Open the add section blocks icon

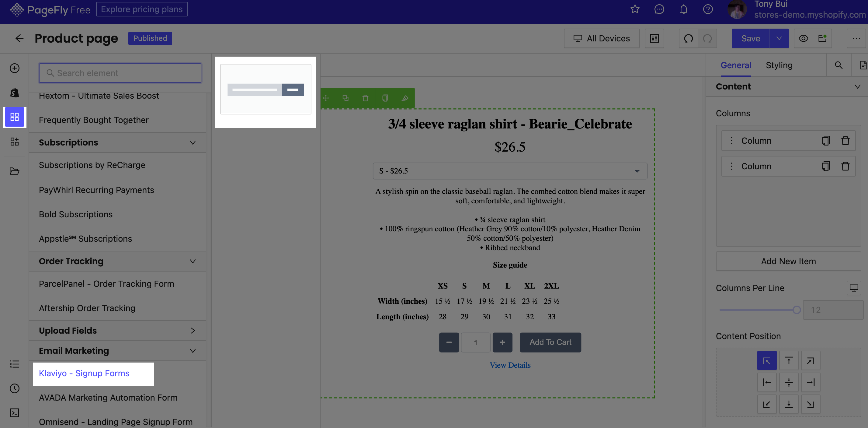click(15, 141)
